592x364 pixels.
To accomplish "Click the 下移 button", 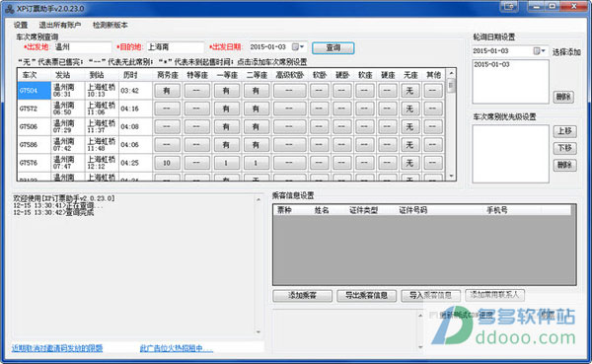I will click(564, 148).
